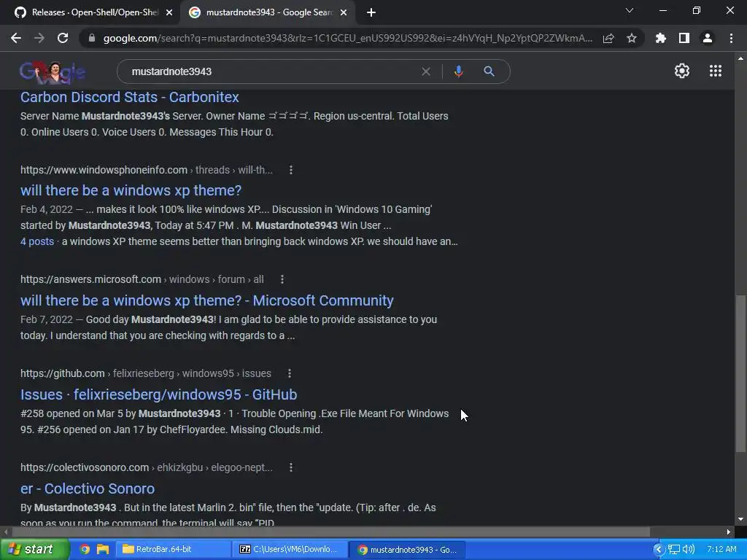Open the Start menu

pyautogui.click(x=34, y=549)
